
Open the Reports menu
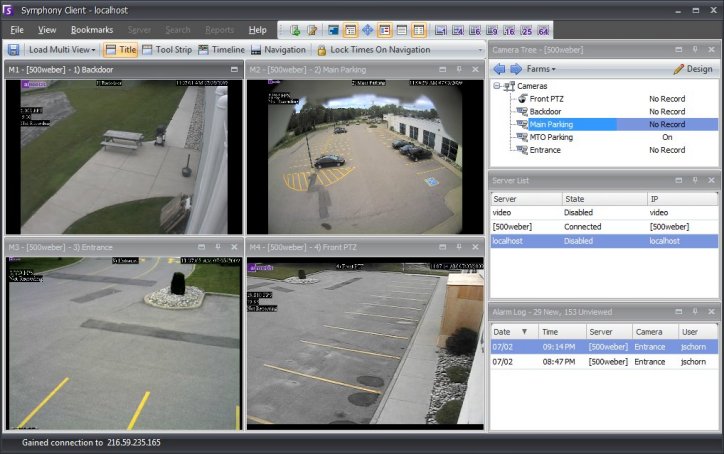219,30
